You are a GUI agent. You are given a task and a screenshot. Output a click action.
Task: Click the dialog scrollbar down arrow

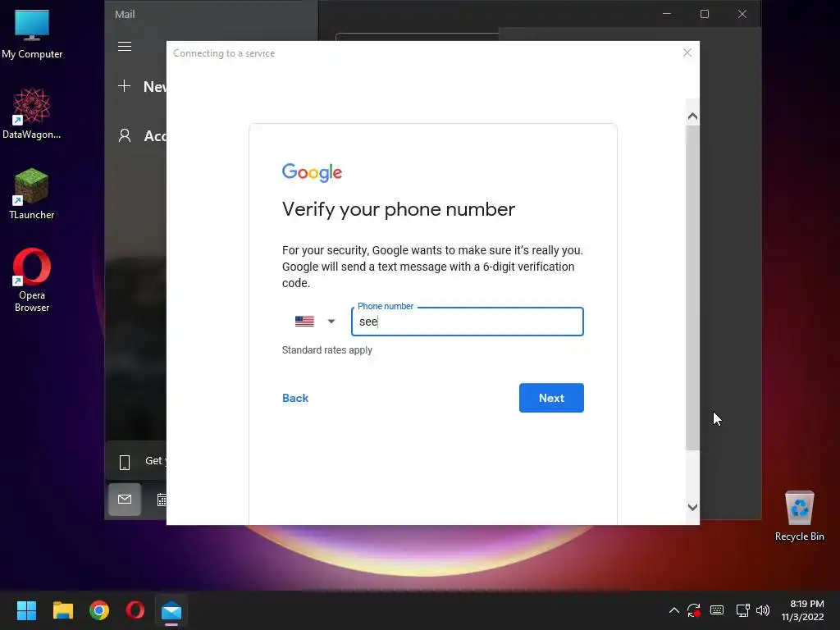692,507
